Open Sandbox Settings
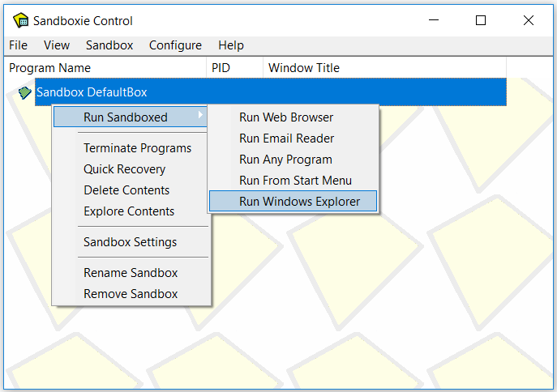Image resolution: width=557 pixels, height=392 pixels. tap(131, 242)
